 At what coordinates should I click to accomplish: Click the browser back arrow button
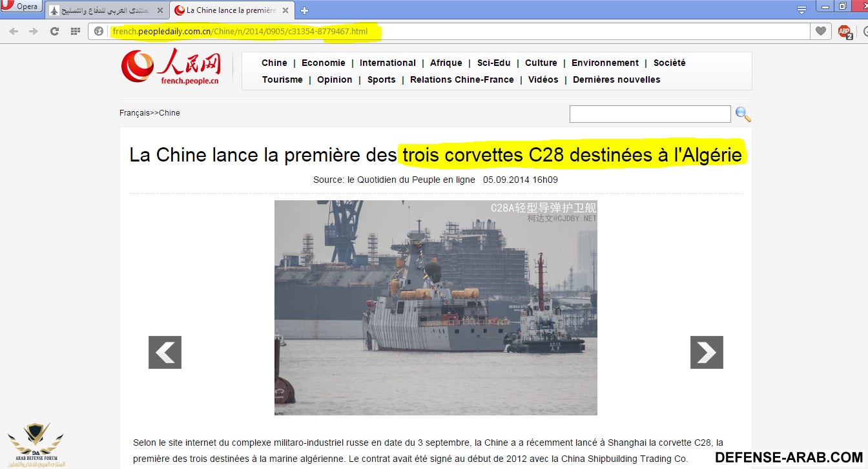tap(14, 31)
